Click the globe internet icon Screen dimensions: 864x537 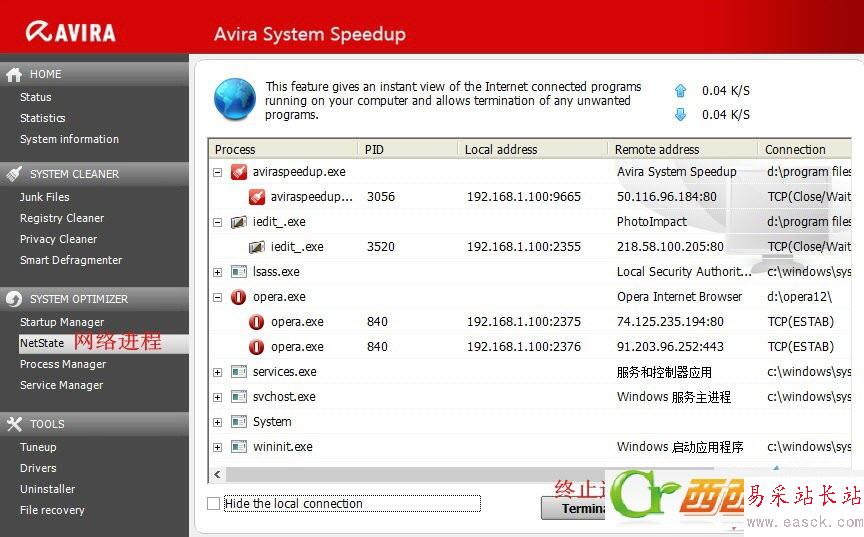pyautogui.click(x=235, y=100)
